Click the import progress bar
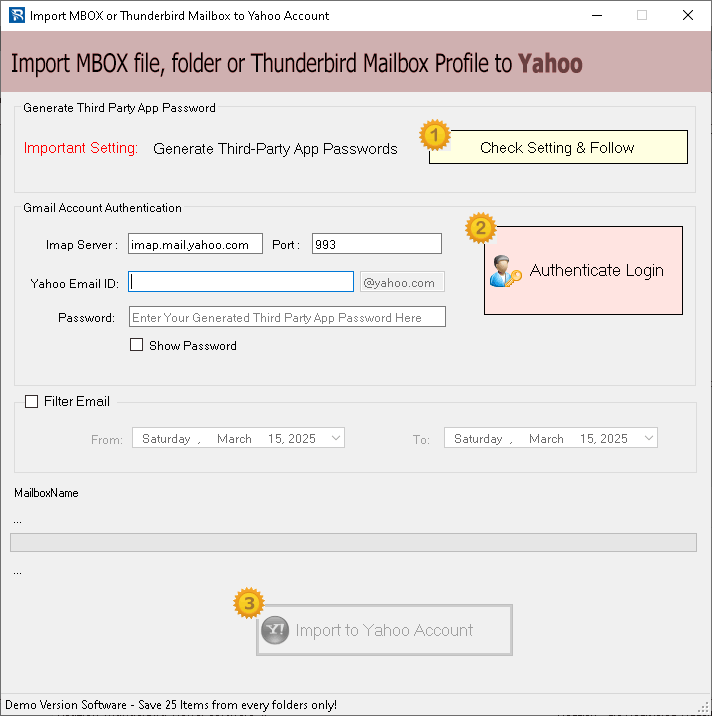The image size is (712, 716). click(x=353, y=542)
